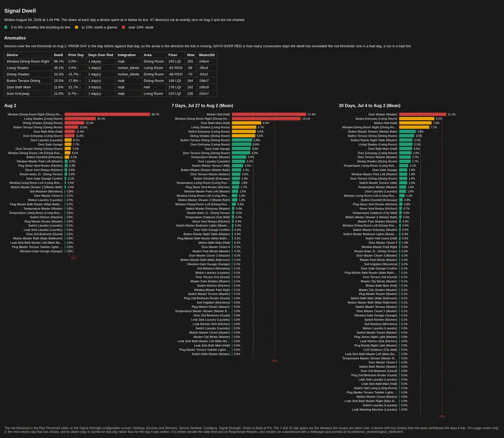Select the Anomalies section heading
Image resolution: width=504 pixels, height=438 pixels.
point(15,38)
